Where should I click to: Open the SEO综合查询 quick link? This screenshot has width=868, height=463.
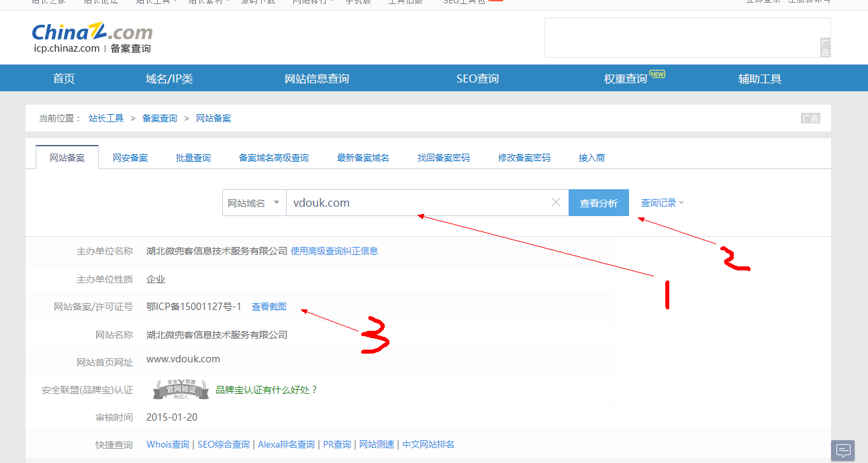coord(224,444)
